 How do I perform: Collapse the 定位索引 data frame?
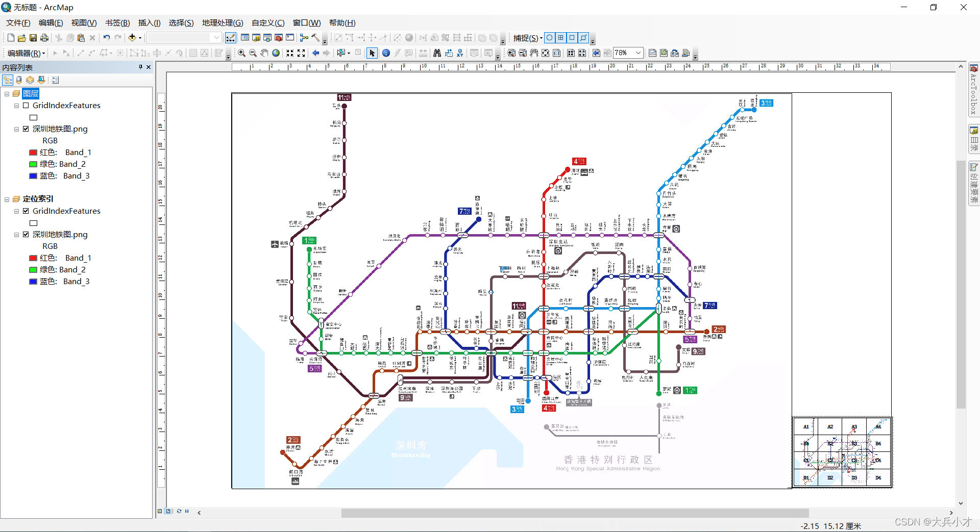tap(7, 199)
